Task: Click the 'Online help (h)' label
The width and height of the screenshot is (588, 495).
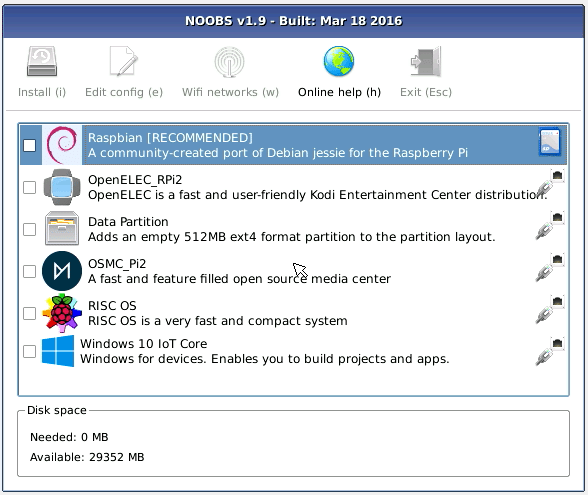Action: click(x=339, y=92)
